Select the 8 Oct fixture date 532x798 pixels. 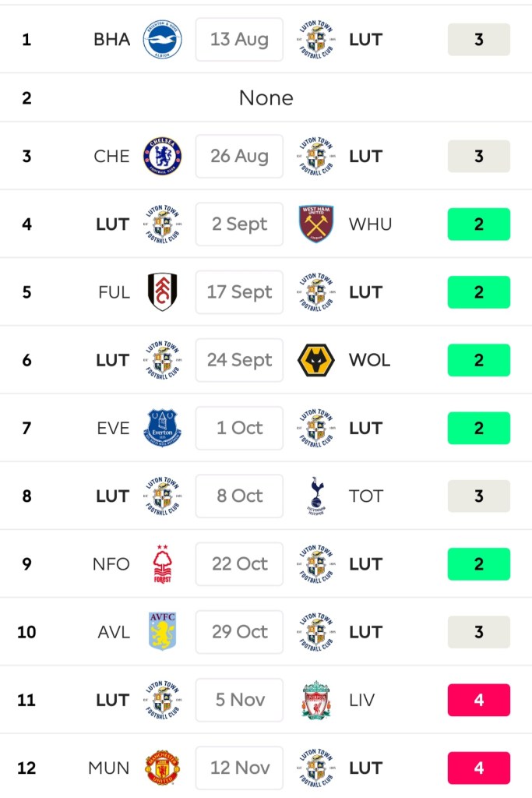click(x=239, y=496)
